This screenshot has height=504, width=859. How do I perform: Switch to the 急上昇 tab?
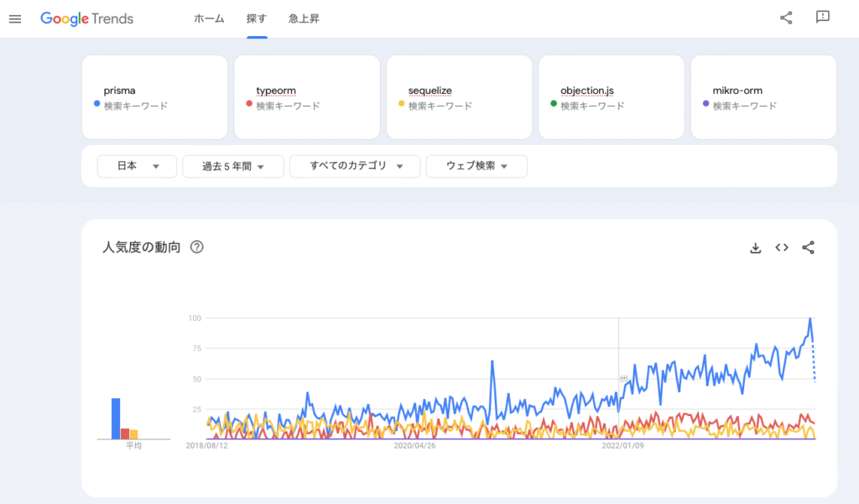click(304, 18)
